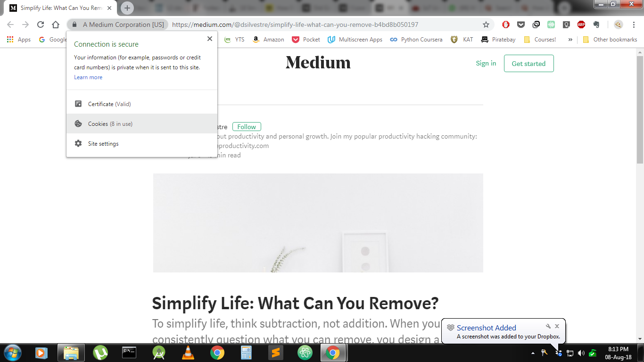Open the Chrome three-dot menu
Viewport: 644px width, 362px height.
click(x=634, y=25)
